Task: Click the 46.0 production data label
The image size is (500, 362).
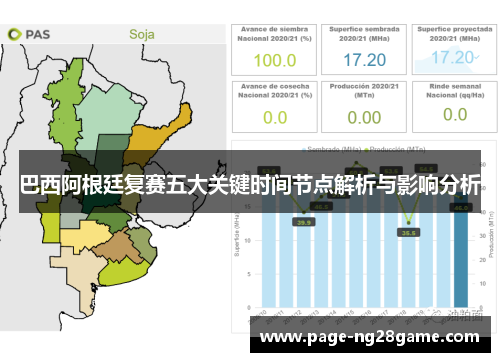Action: tap(461, 208)
